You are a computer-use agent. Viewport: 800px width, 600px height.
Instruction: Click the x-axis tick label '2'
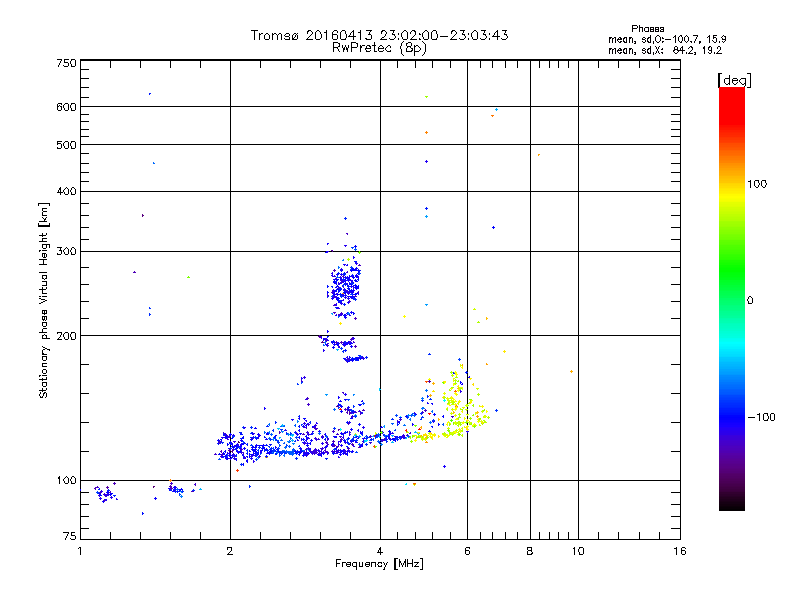tap(230, 551)
